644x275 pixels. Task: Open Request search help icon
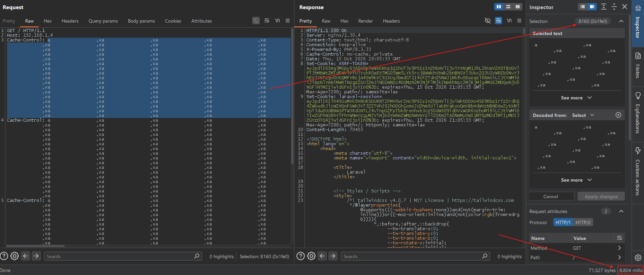[x=4, y=256]
